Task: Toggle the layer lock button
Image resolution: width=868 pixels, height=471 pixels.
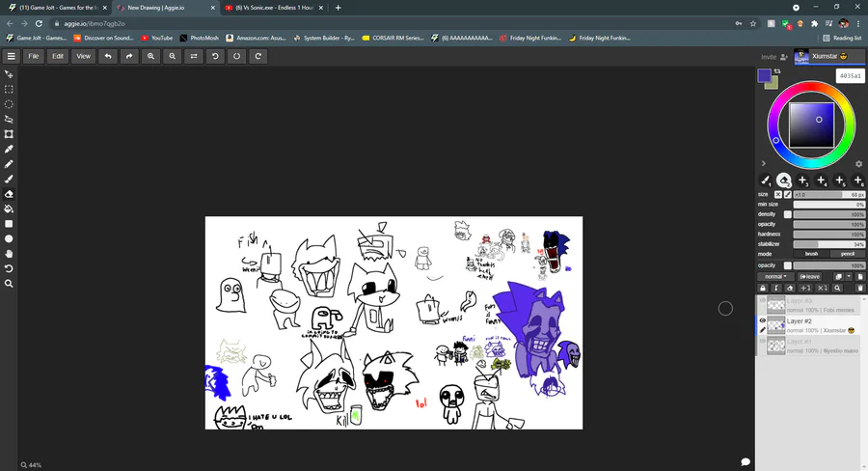Action: [763, 289]
